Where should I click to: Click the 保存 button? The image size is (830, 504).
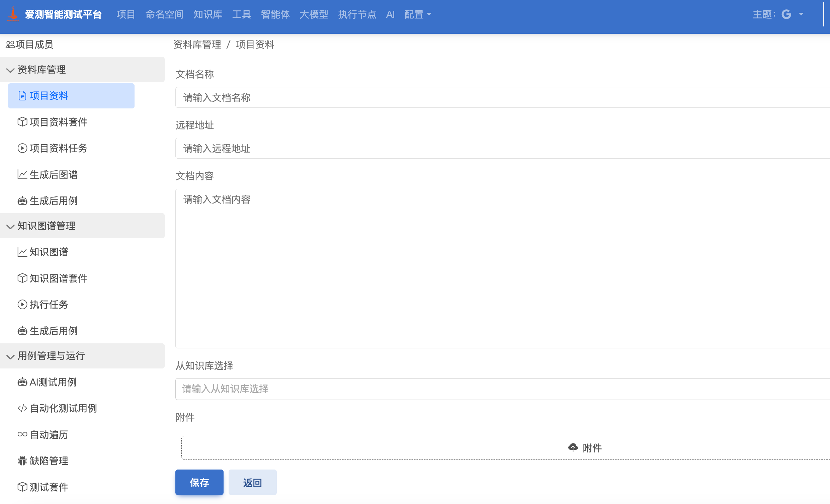[x=199, y=482]
